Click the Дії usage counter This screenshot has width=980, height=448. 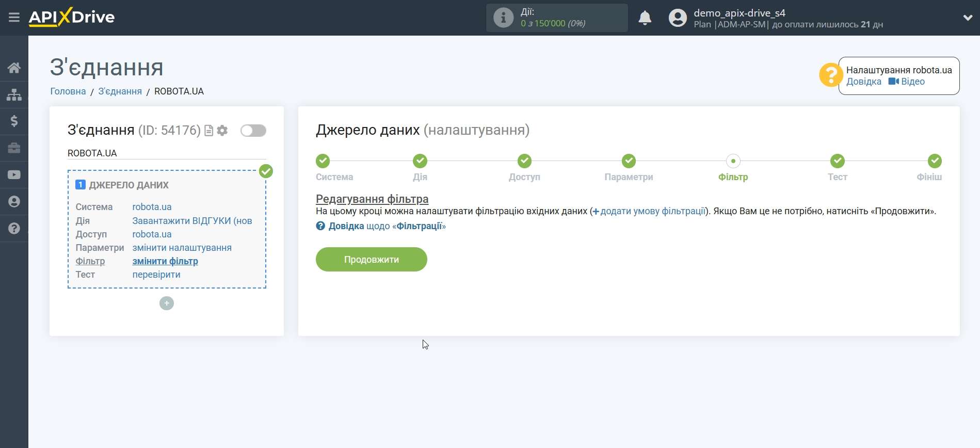pos(557,18)
